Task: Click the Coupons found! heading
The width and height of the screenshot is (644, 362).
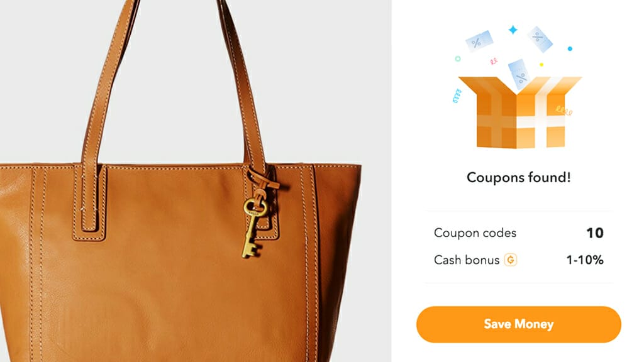Action: tap(519, 177)
